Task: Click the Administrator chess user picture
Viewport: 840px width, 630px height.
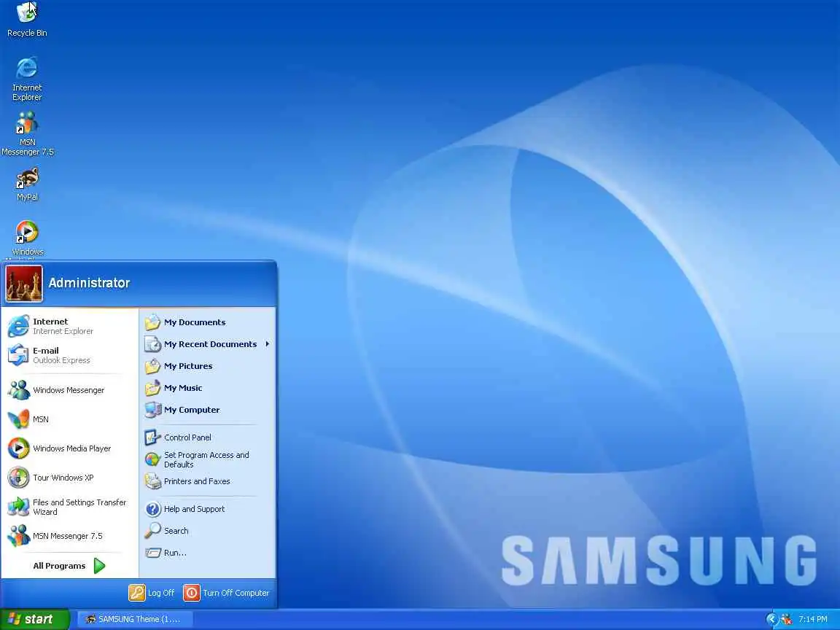Action: point(24,284)
